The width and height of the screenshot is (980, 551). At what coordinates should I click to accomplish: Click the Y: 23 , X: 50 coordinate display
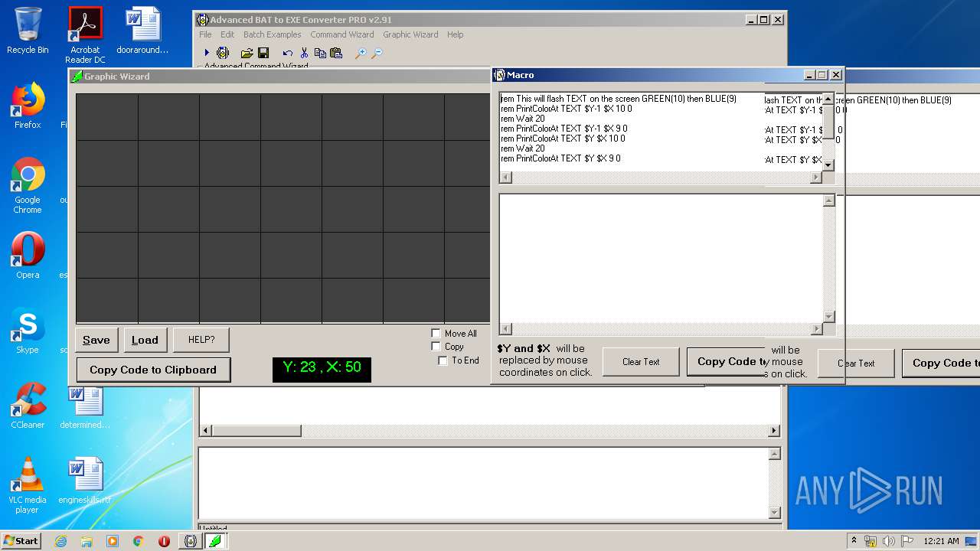(x=322, y=369)
